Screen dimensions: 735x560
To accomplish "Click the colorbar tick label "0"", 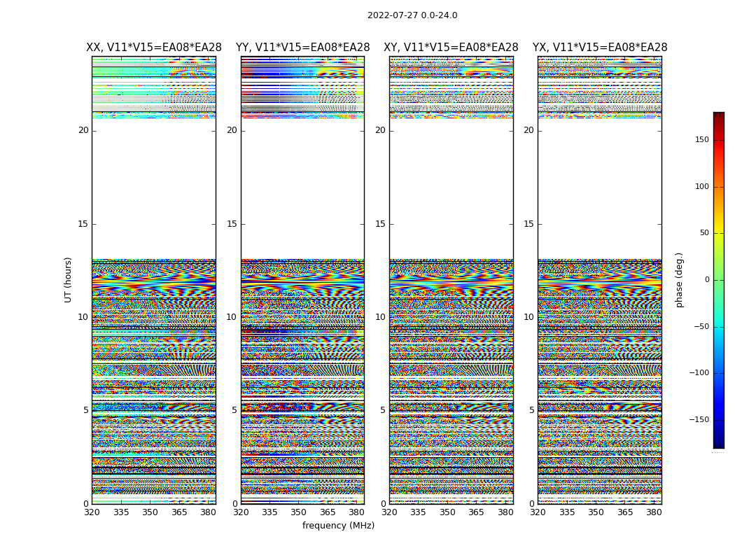I will [x=707, y=280].
